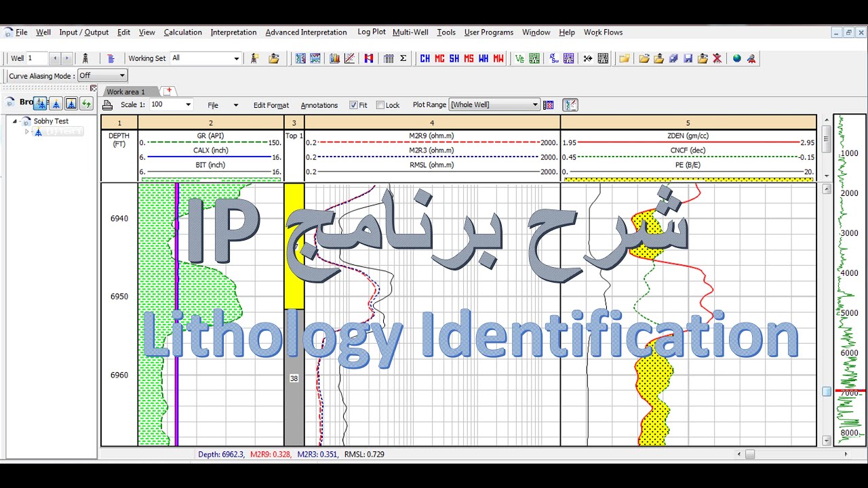
Task: Click the crossing arrows icon in the toolbar
Action: click(587, 58)
